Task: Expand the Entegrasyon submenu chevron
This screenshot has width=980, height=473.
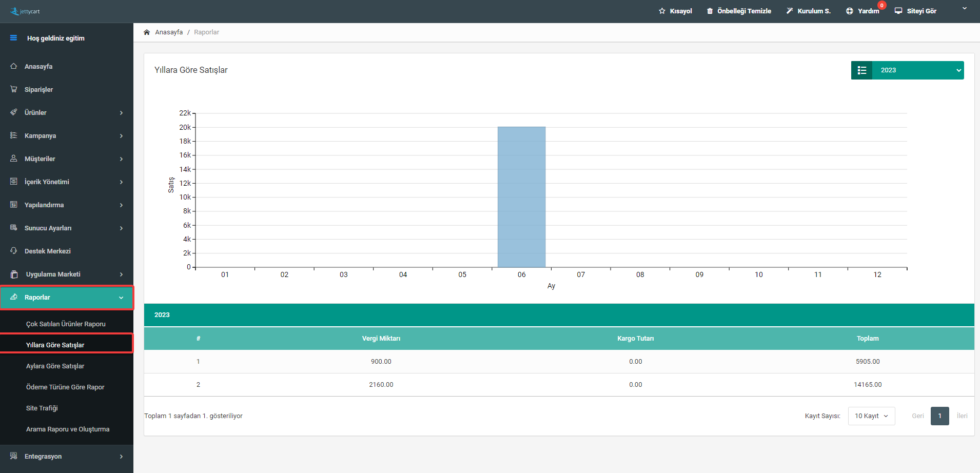Action: point(122,457)
